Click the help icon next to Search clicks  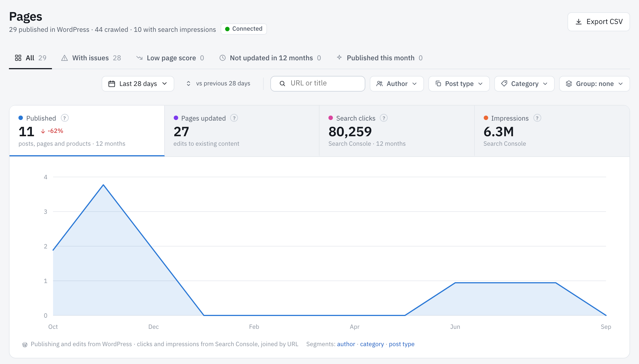point(384,118)
